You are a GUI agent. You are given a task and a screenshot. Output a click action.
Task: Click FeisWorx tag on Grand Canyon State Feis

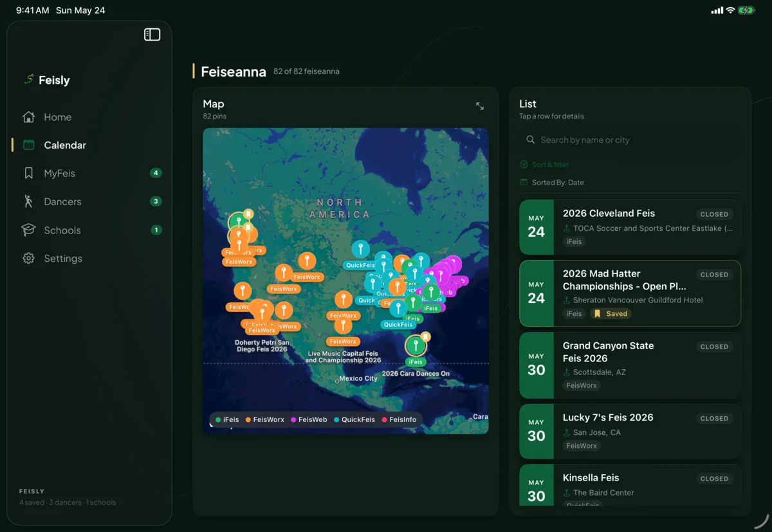coord(582,385)
